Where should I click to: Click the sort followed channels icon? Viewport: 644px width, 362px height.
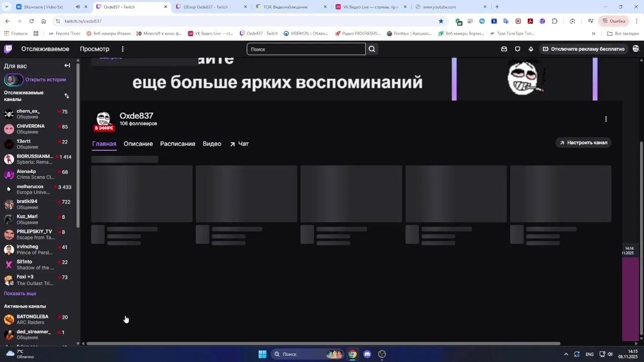(x=66, y=96)
